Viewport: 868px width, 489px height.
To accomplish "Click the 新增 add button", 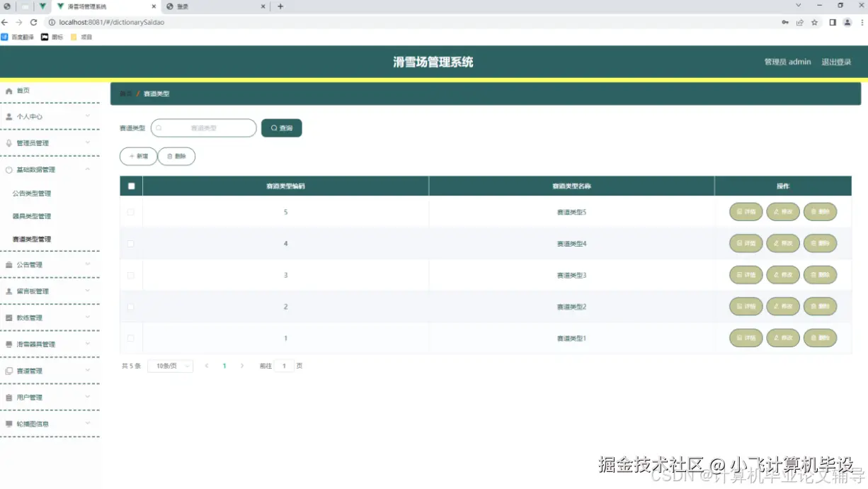I will coord(139,156).
